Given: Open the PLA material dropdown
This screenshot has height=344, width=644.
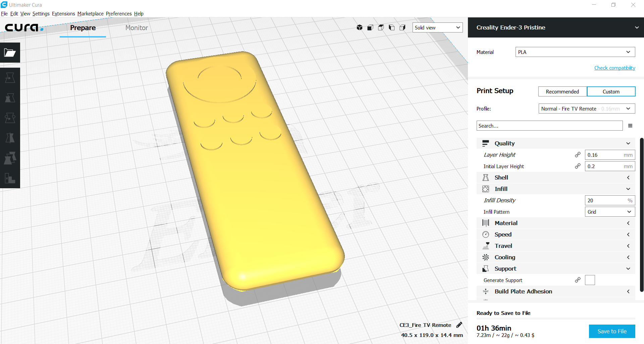Looking at the screenshot, I should 575,52.
